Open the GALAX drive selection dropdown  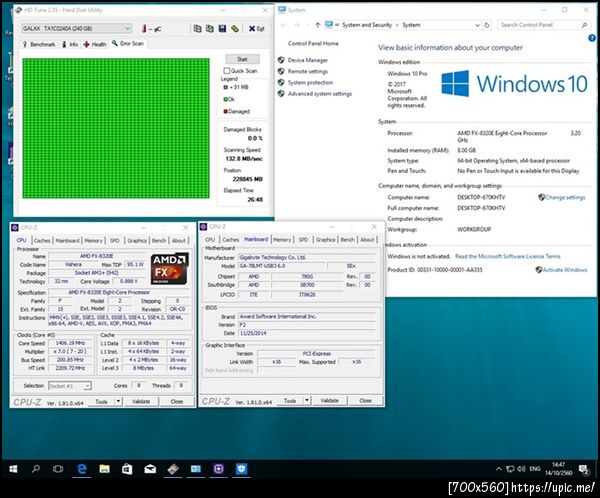pos(77,28)
